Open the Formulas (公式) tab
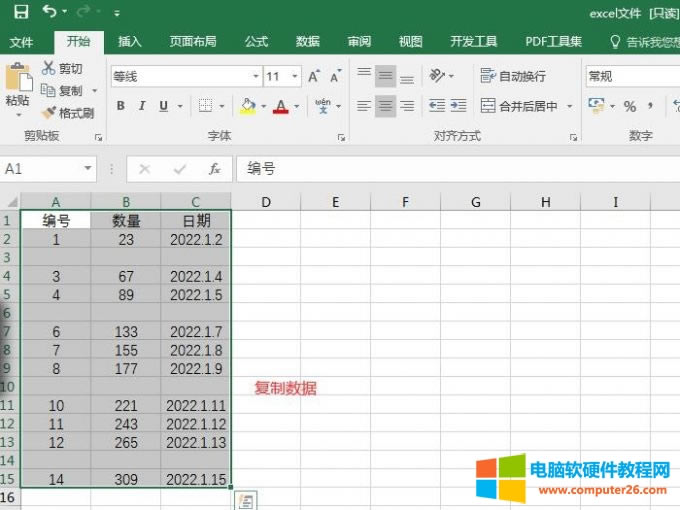The width and height of the screenshot is (680, 510). 256,42
